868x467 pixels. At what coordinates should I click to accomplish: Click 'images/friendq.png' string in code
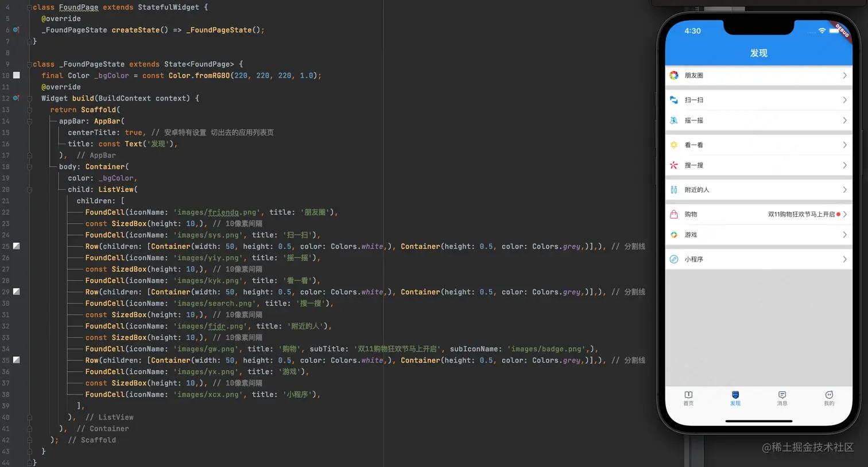(x=217, y=212)
